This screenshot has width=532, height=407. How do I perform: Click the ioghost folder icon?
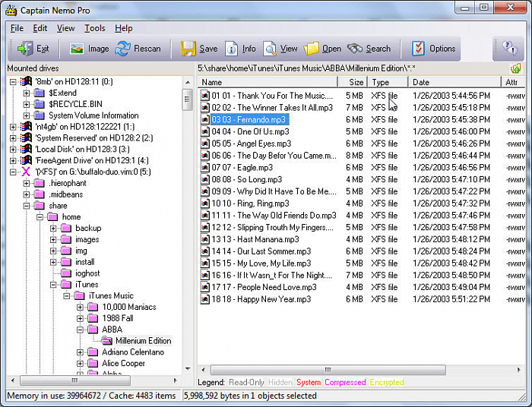[x=66, y=273]
